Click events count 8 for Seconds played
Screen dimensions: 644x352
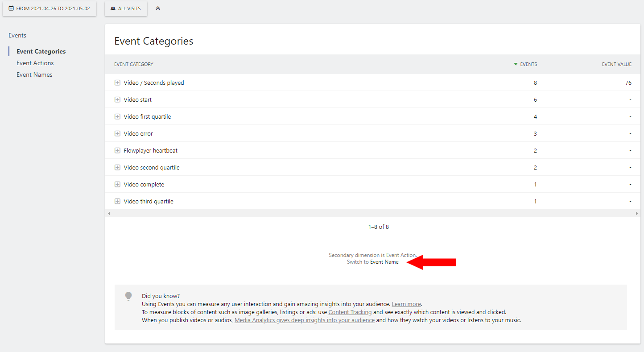535,83
